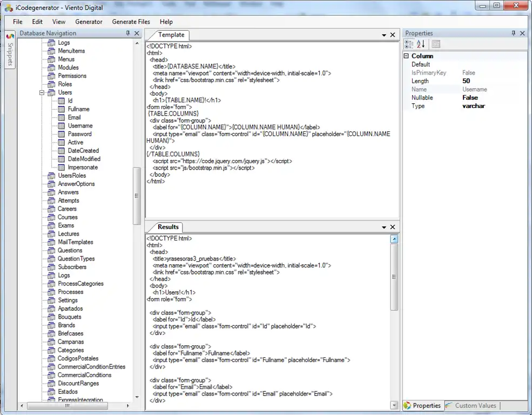Viewport: 532px width, 415px height.
Task: Select the Nullable property row
Action: 422,98
